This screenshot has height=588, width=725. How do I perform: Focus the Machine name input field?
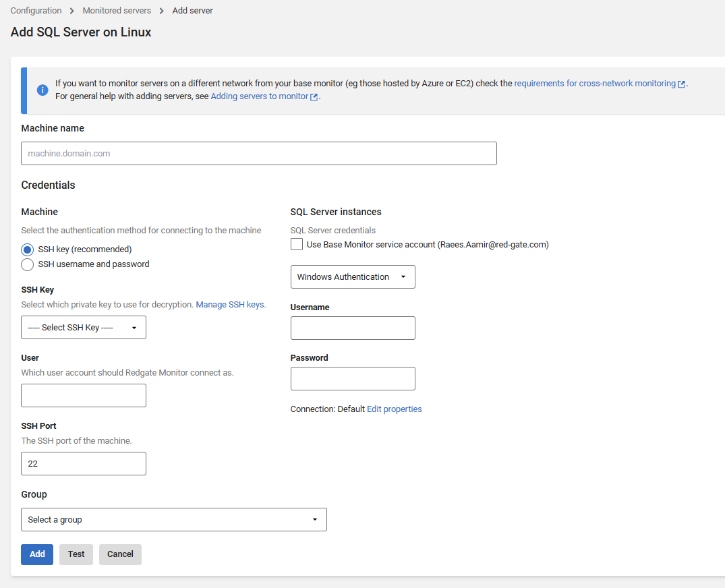coord(259,154)
